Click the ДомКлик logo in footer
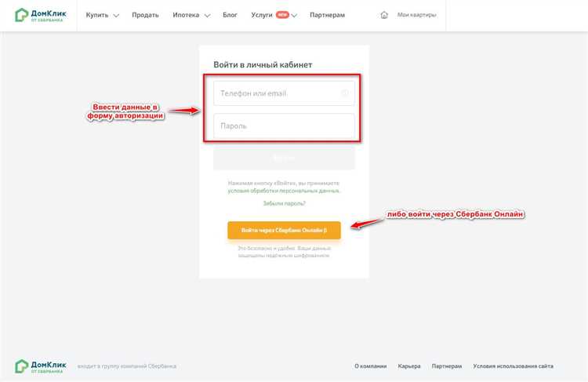This screenshot has width=588, height=382. click(x=41, y=366)
